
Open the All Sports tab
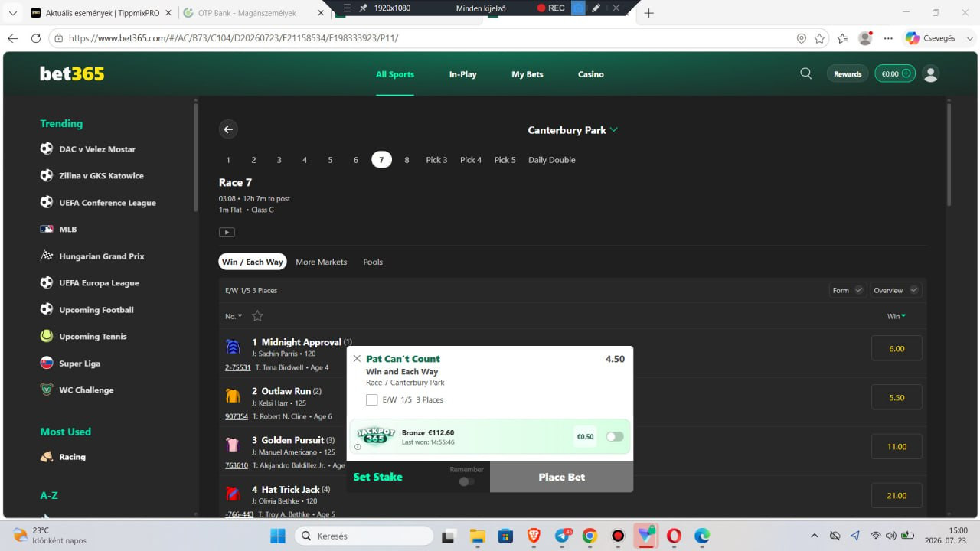395,74
